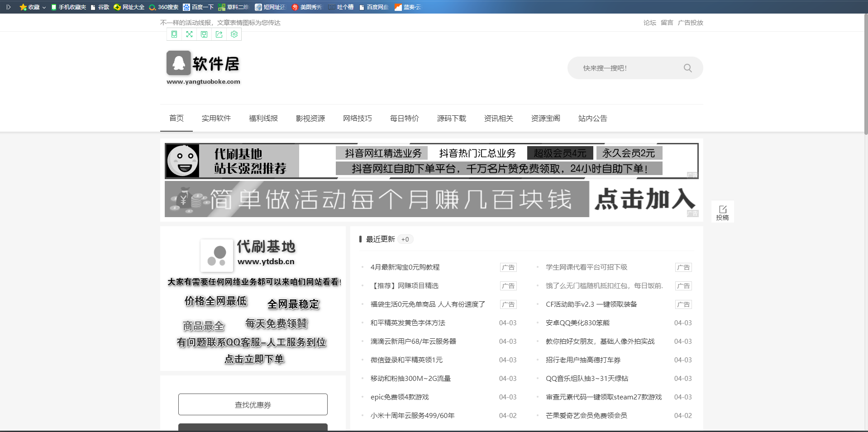Open the 收藏 star bookmark

point(30,7)
